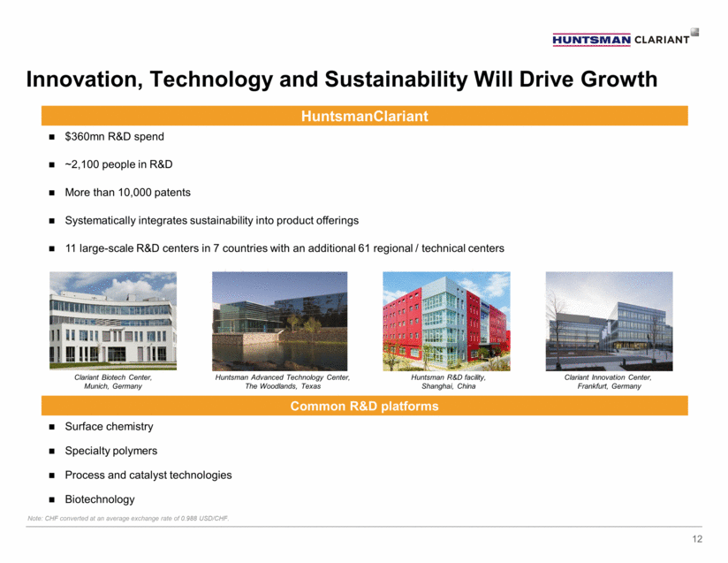Viewport: 728px width, 563px height.
Task: Select caption 'Clariant Innovation Center, Frankfurt'
Action: pyautogui.click(x=608, y=382)
